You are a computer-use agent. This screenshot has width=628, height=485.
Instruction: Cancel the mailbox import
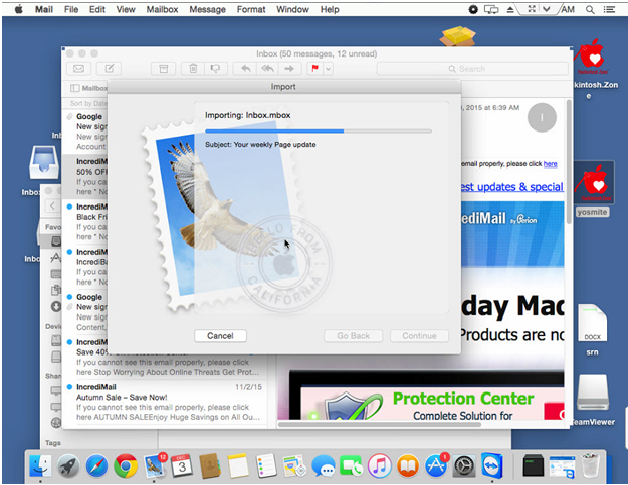pyautogui.click(x=220, y=336)
